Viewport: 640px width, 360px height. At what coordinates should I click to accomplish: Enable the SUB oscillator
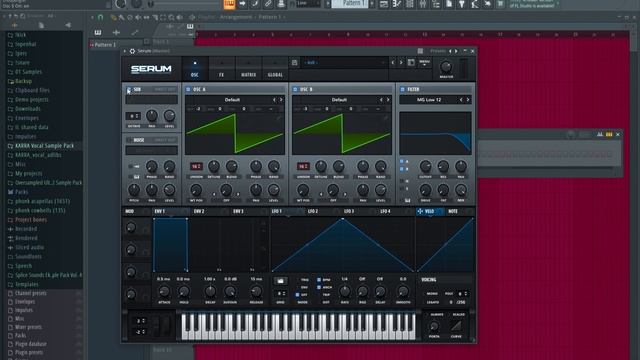(129, 89)
